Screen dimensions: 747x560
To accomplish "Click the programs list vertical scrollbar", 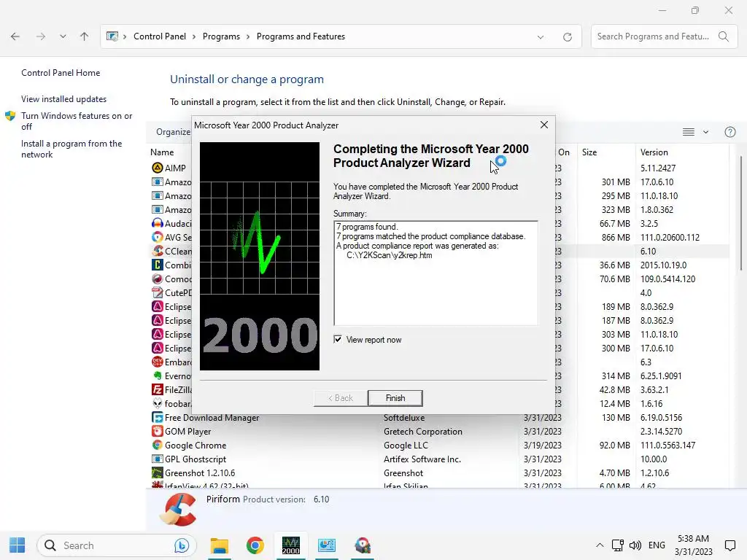I will [x=741, y=212].
